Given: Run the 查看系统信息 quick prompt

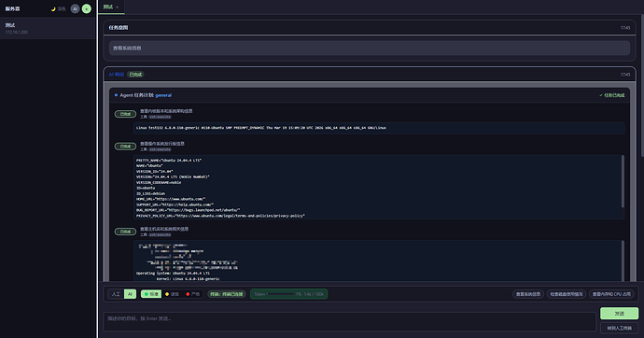Looking at the screenshot, I should coord(528,294).
